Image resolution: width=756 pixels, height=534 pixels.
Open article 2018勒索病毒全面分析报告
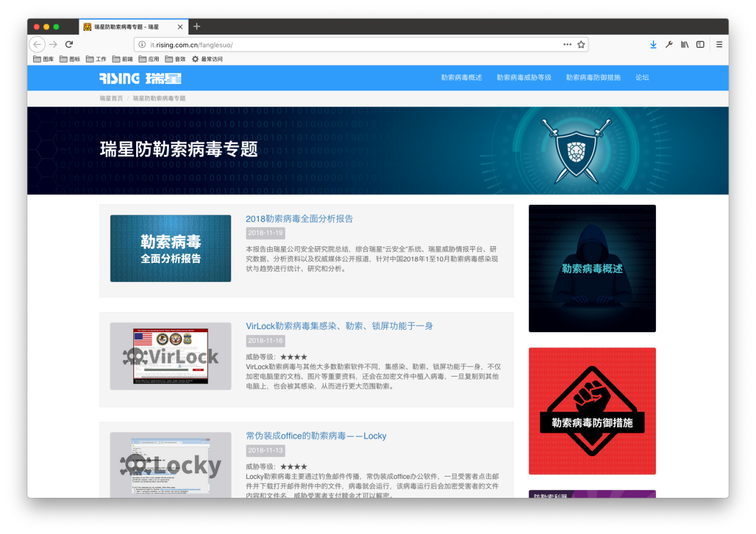pos(299,219)
